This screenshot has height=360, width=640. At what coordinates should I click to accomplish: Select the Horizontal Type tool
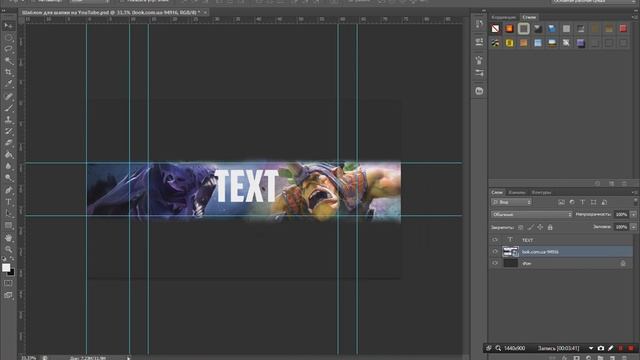pos(8,202)
